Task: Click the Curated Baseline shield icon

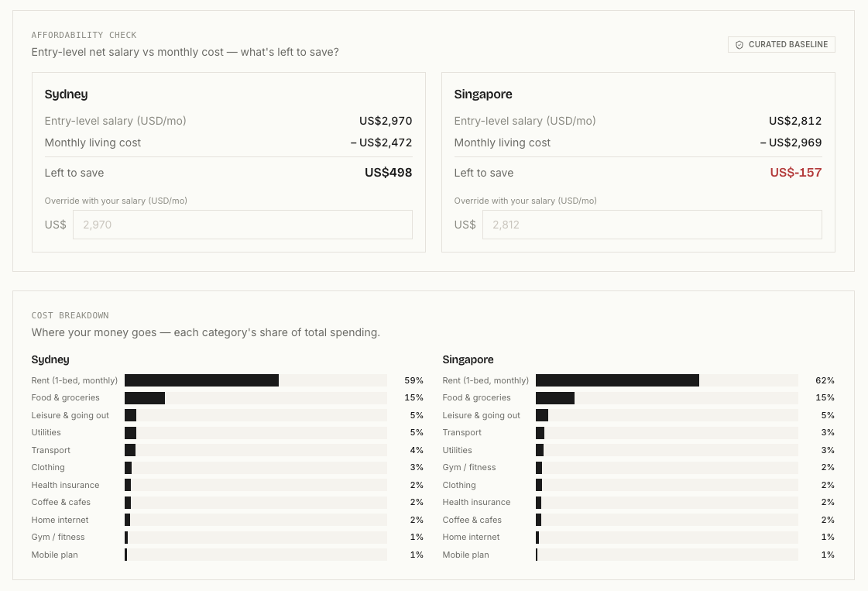Action: click(x=739, y=45)
